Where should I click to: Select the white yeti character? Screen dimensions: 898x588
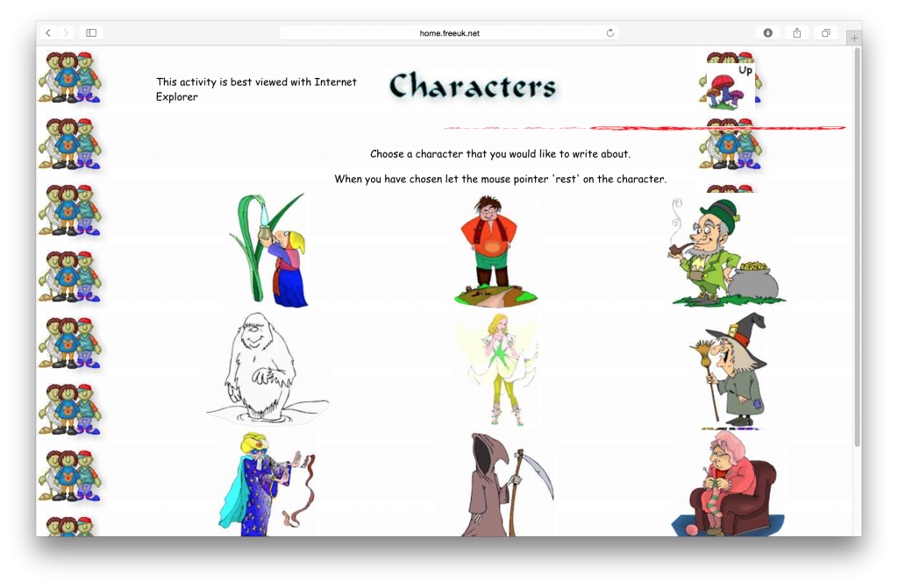click(267, 367)
